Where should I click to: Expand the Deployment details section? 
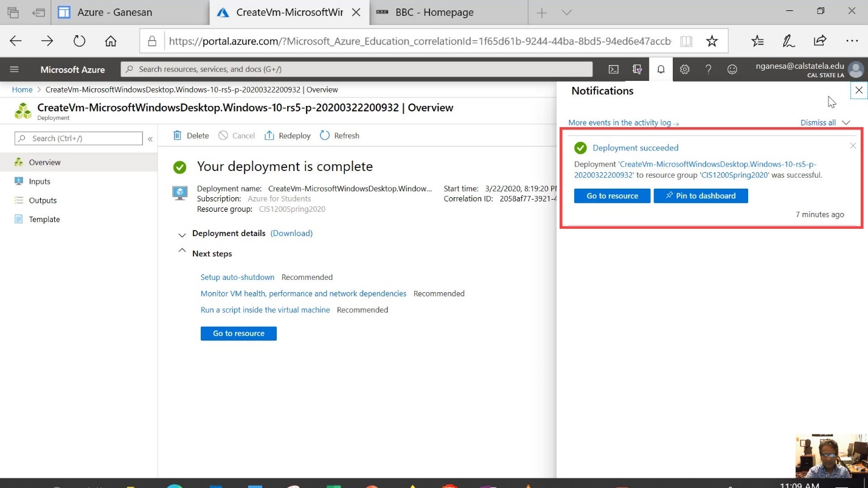pos(182,234)
